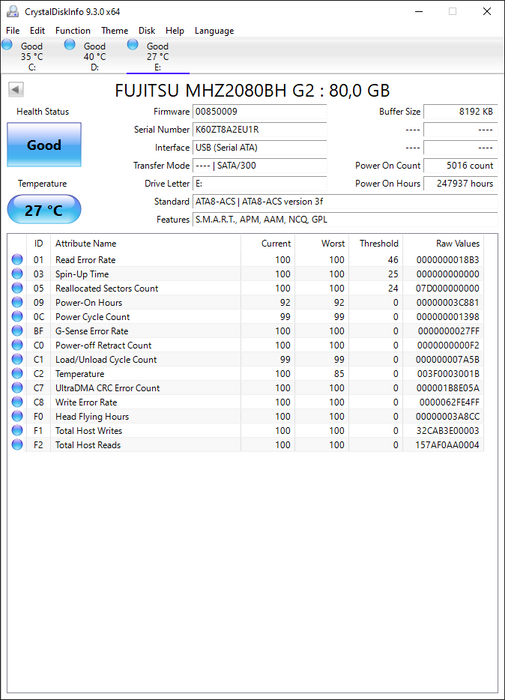505x700 pixels.
Task: Click the Firmware field showing 00850009
Action: (259, 112)
